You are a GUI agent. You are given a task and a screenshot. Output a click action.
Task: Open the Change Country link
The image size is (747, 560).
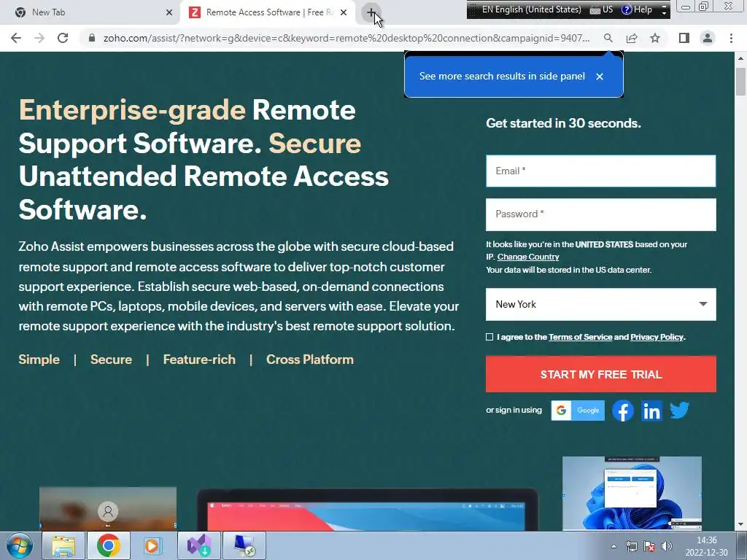(x=528, y=257)
